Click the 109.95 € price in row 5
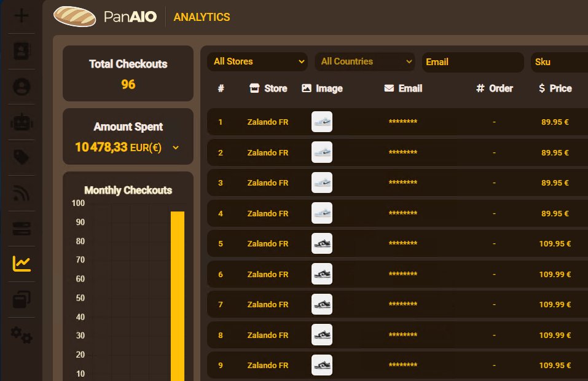 click(x=555, y=244)
